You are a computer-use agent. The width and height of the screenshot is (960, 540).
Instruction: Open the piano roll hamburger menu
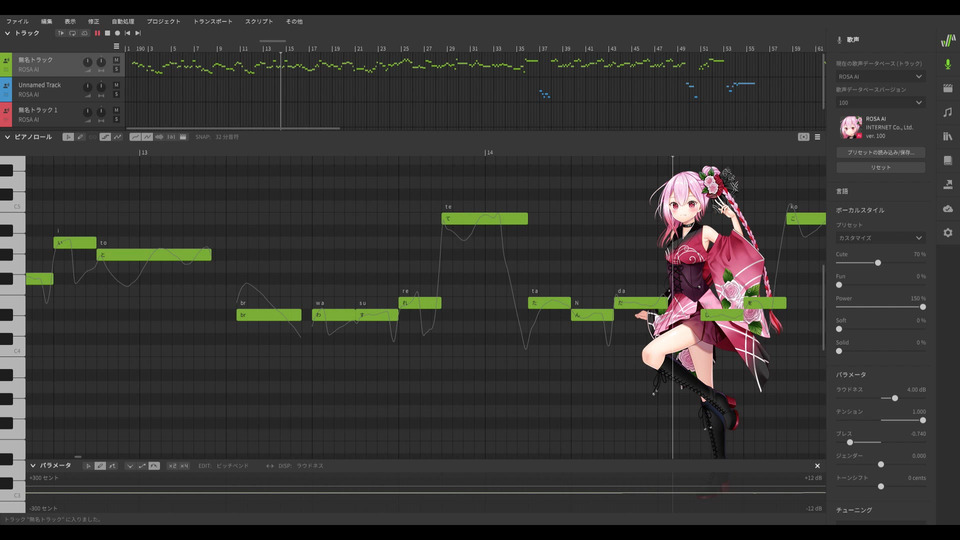coord(817,137)
